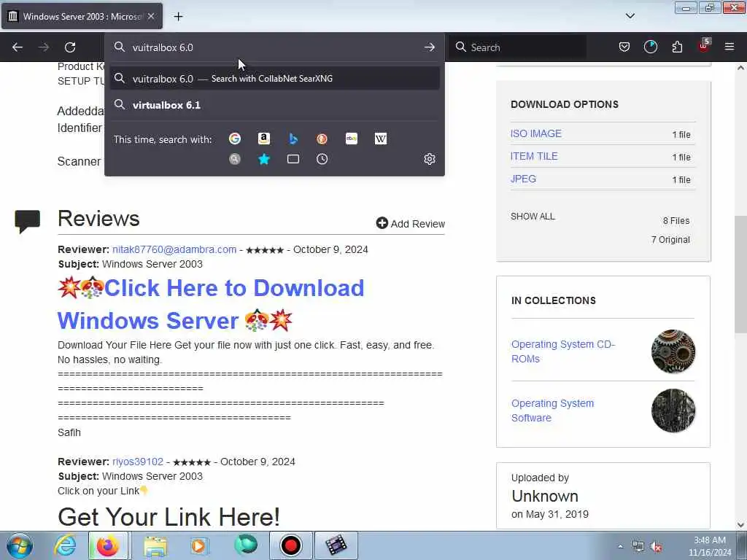Open reviewer nitak87760@adambra.com profile

(174, 249)
